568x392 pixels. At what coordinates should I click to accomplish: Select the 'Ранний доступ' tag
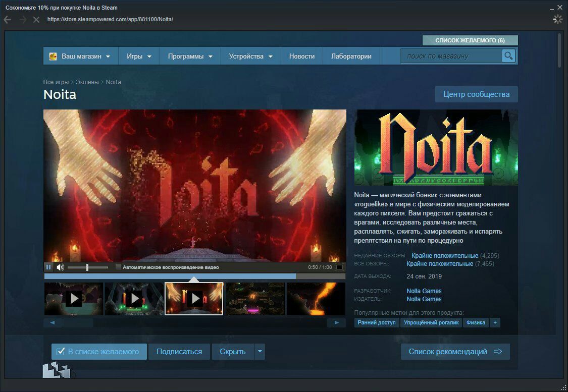(x=376, y=322)
